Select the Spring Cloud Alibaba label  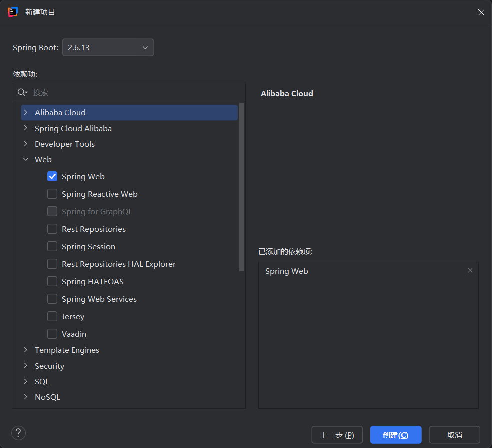pos(73,129)
